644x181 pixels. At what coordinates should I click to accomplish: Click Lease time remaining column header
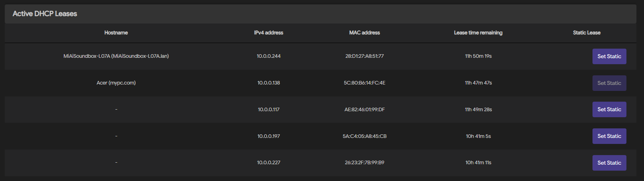point(478,33)
